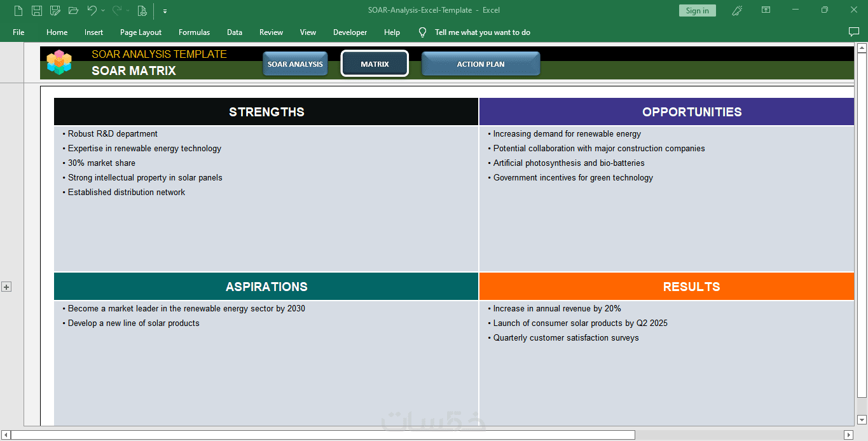Open the ACTION PLAN sheet button
This screenshot has height=441, width=868.
(x=481, y=64)
